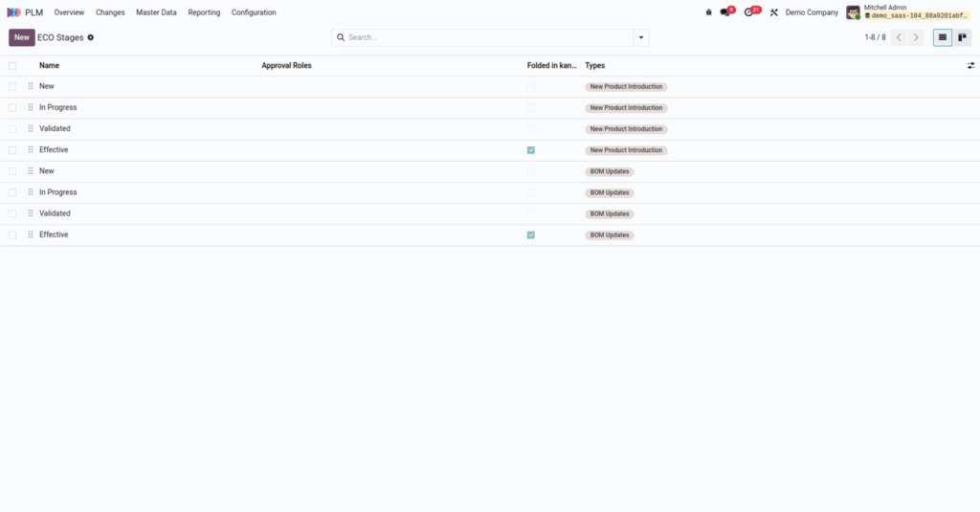Go to previous page arrow
This screenshot has height=512, width=980.
[899, 37]
